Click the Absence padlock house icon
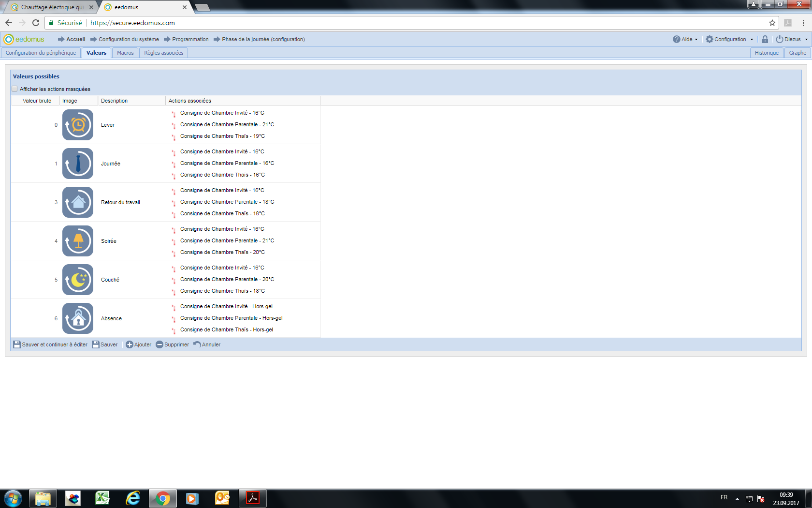The height and width of the screenshot is (508, 812). pyautogui.click(x=77, y=318)
